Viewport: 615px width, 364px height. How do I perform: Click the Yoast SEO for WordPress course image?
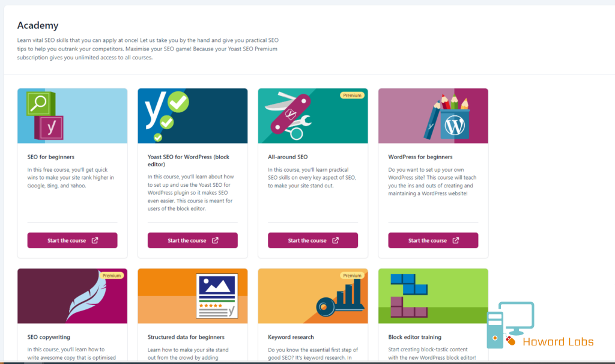(x=193, y=116)
